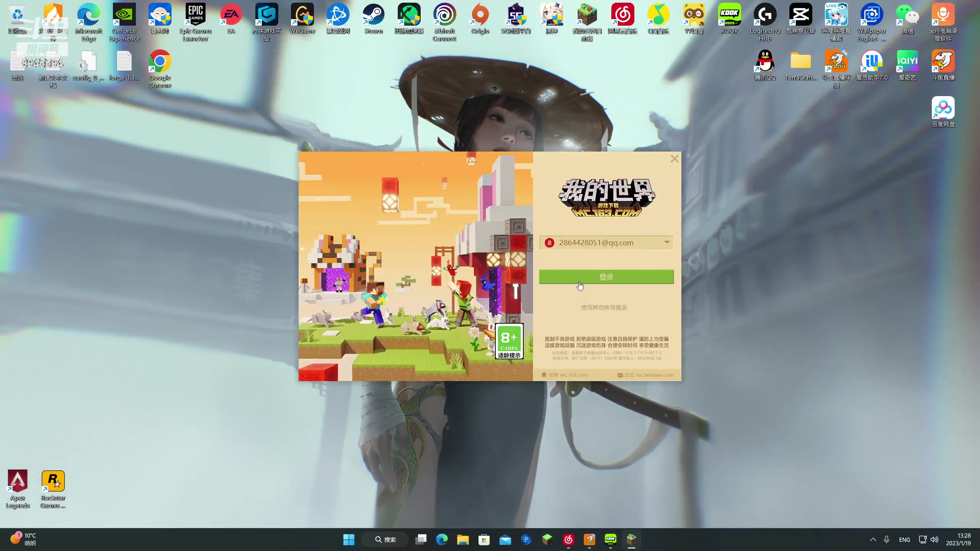Open the WeGame desktop icon

302,19
